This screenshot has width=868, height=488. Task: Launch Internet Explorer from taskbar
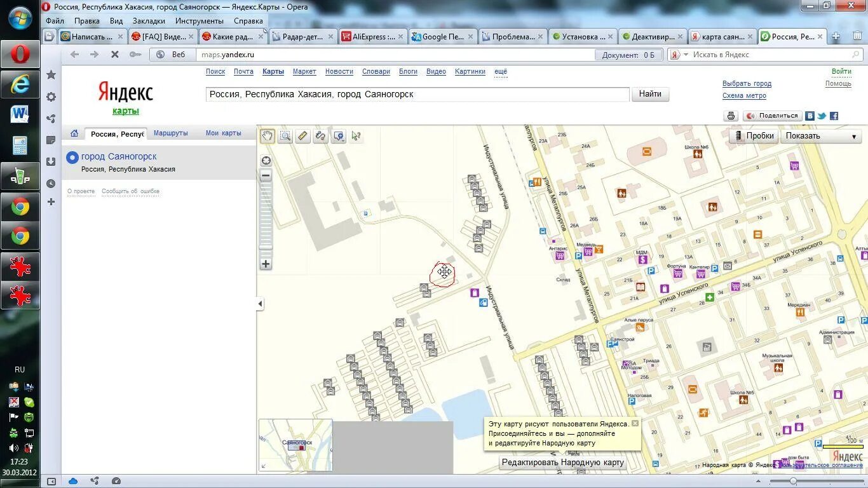click(20, 84)
